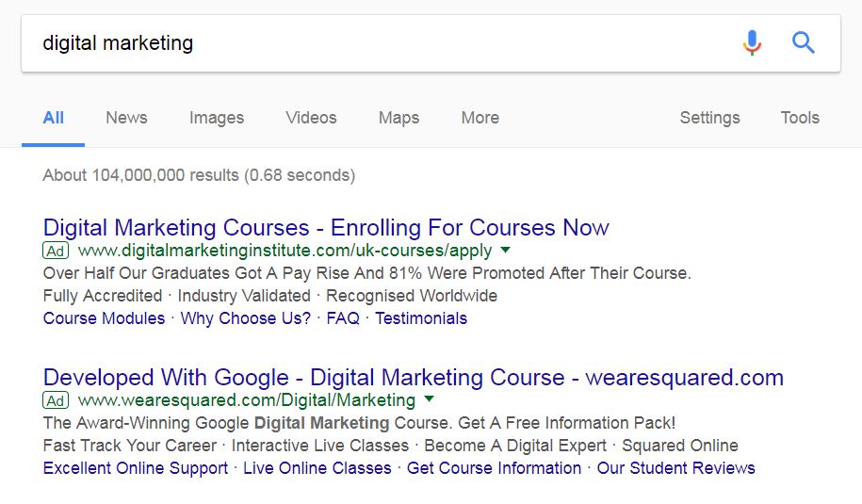862x504 pixels.
Task: Click the Ad badge beside digitalmarketinginstitute.com
Action: 56,251
